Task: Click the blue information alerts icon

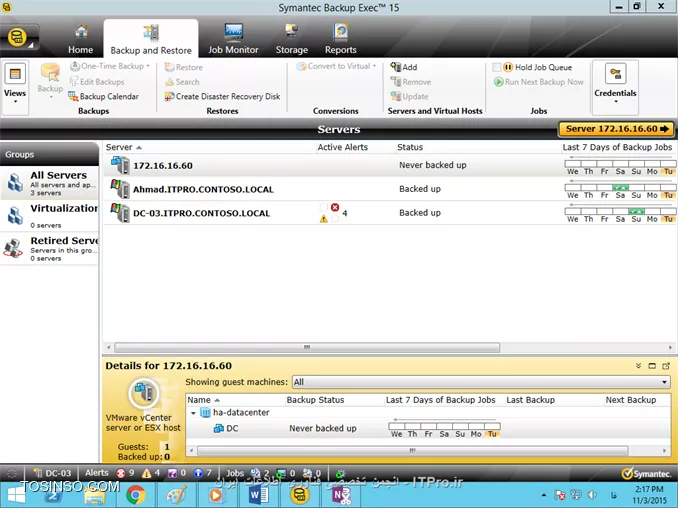Action: tap(198, 473)
